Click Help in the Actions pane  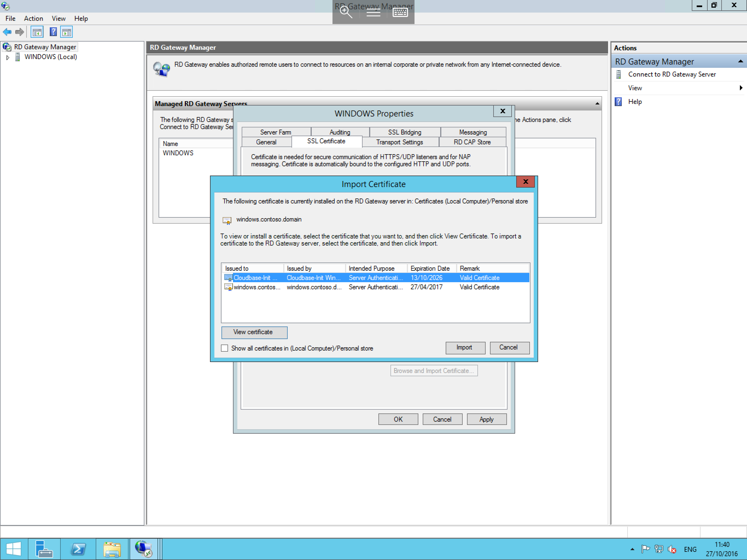click(635, 102)
